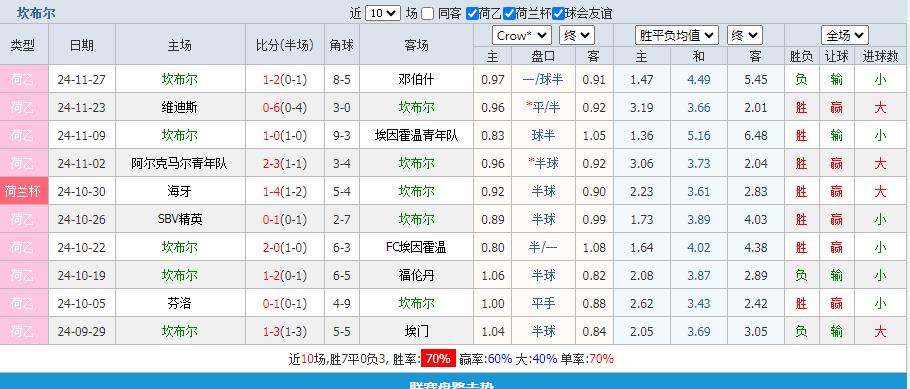
Task: Open the 埃门 team link
Action: coord(416,332)
